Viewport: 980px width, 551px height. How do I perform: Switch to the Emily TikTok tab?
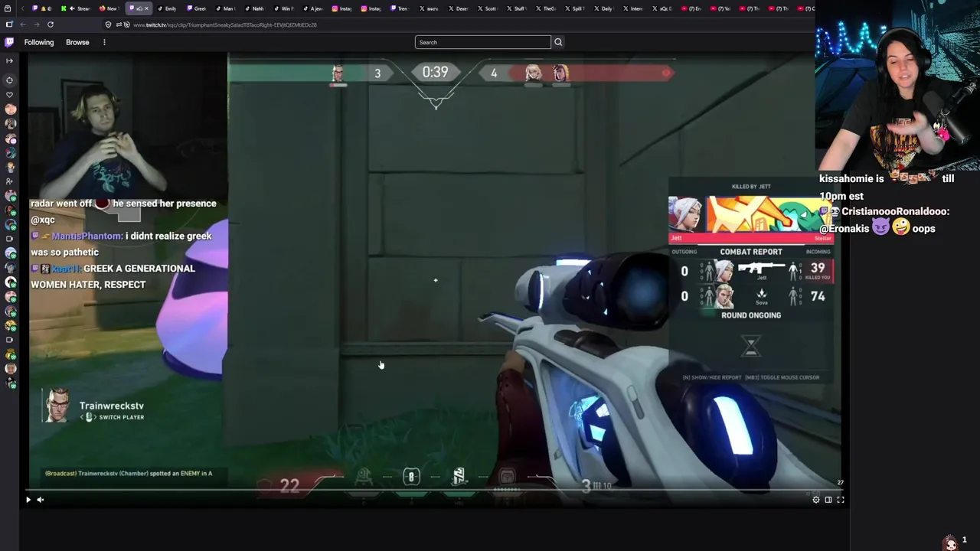(x=167, y=8)
